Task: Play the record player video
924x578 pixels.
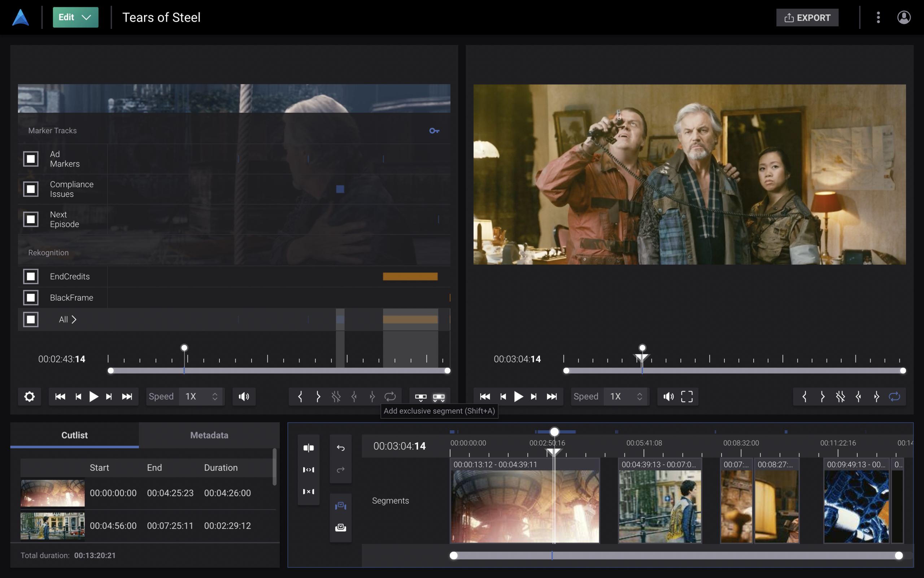Action: (x=519, y=396)
